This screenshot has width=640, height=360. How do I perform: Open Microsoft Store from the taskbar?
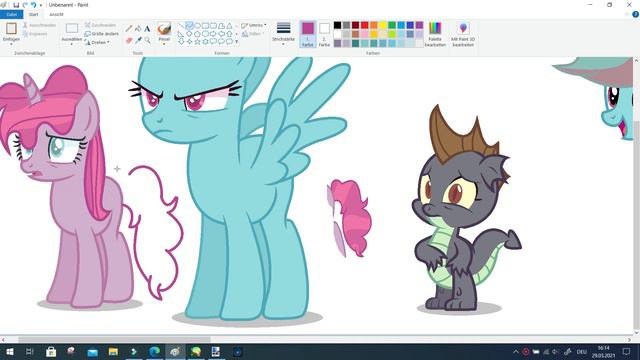pyautogui.click(x=51, y=351)
